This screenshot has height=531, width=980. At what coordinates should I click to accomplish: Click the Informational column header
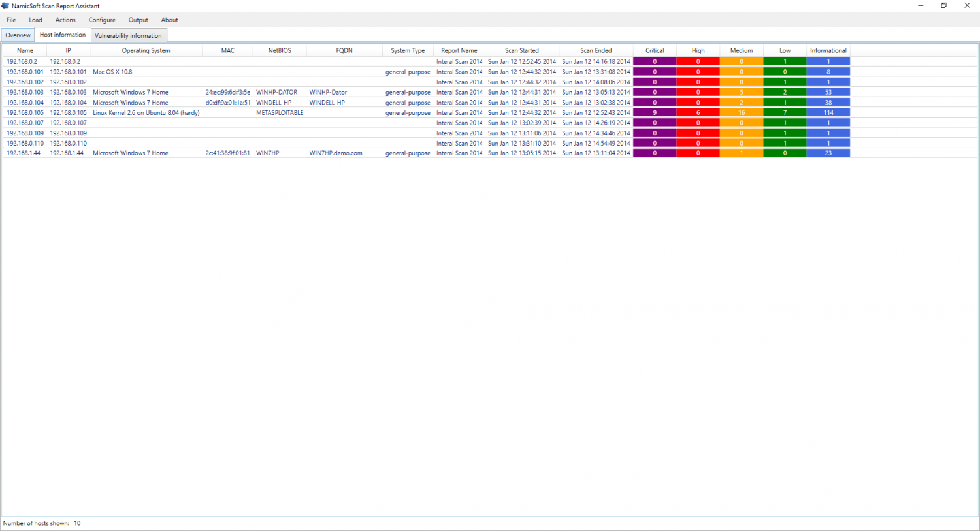click(x=828, y=50)
